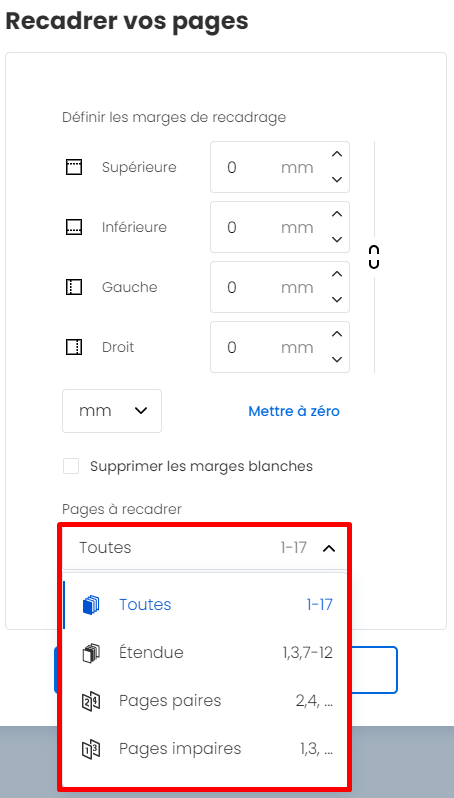Click the top margin (Supérieure) icon

pos(74,167)
